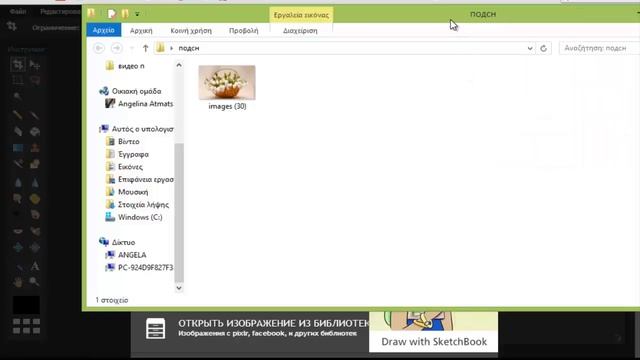
Task: Activate the Magic Wand tool in Pixlr
Action: (18, 96)
